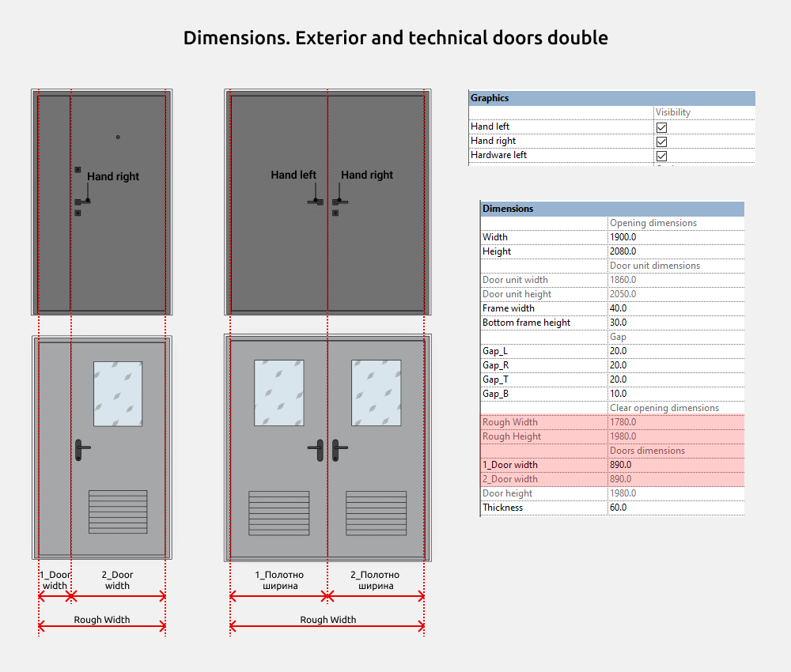This screenshot has height=672, width=791.
Task: Toggle the Hand right visibility checkbox
Action: pos(661,142)
